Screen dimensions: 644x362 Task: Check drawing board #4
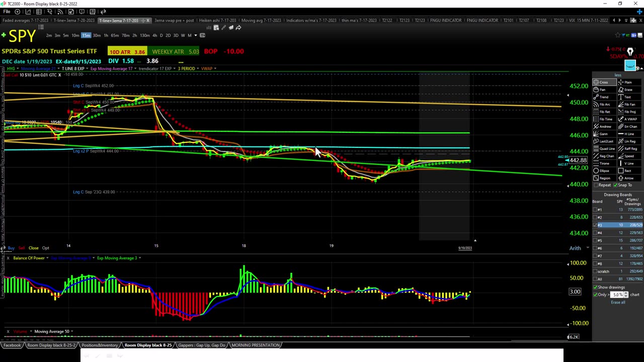pyautogui.click(x=596, y=233)
